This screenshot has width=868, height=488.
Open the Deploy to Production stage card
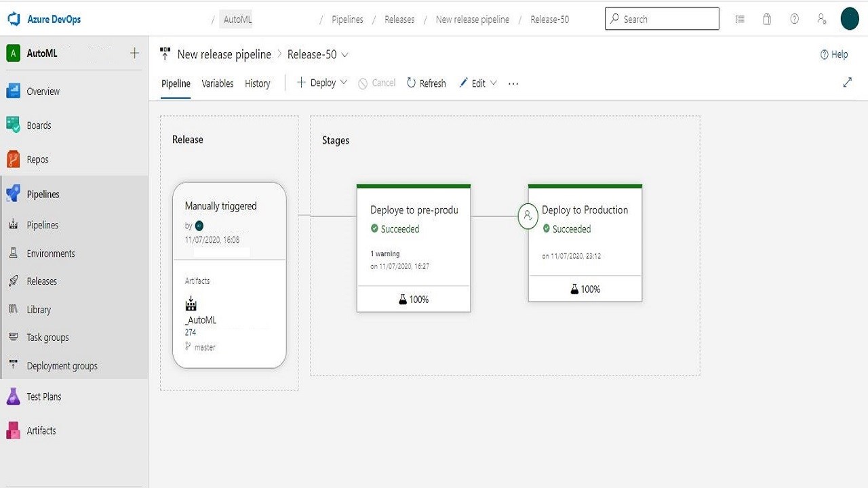coord(585,243)
